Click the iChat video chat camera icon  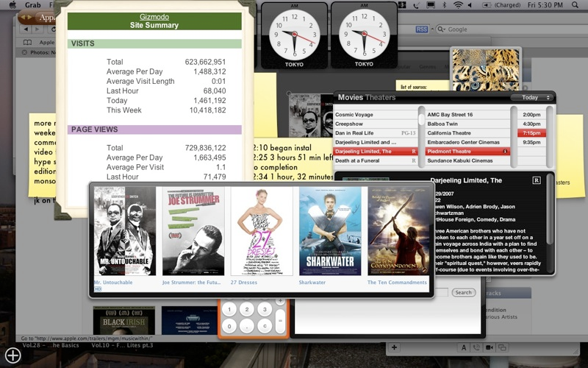pos(489,347)
